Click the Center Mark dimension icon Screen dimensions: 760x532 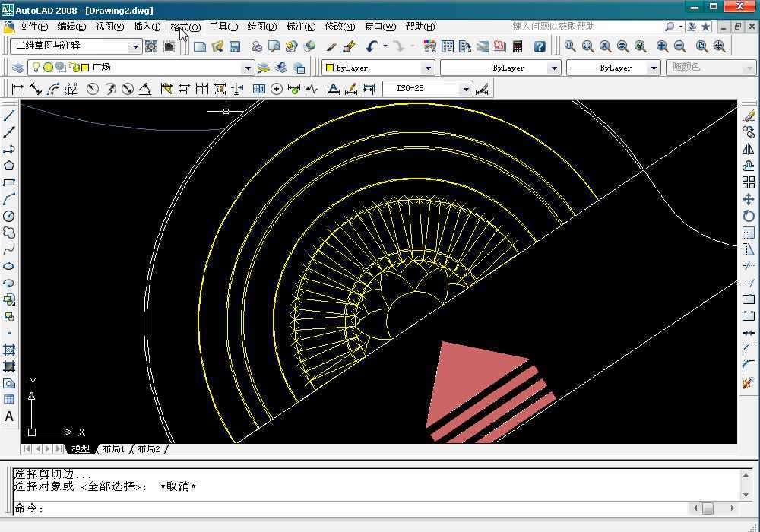pyautogui.click(x=277, y=89)
